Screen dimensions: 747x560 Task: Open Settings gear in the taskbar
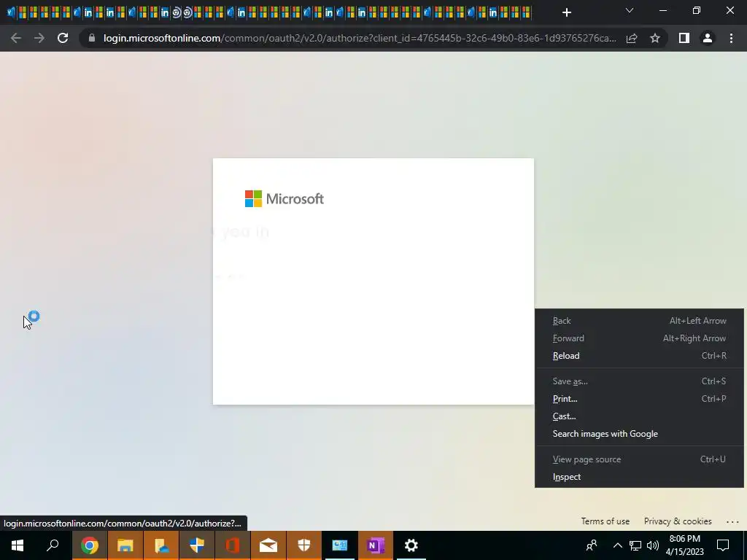pyautogui.click(x=411, y=545)
